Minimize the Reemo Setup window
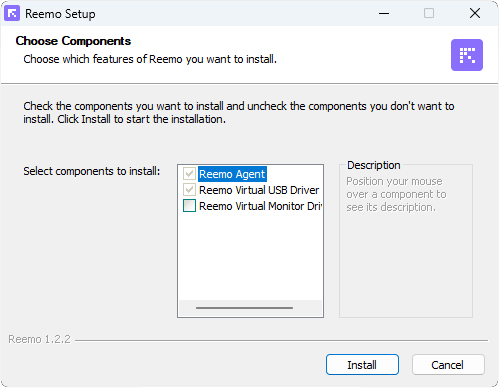The height and width of the screenshot is (388, 499). point(384,13)
